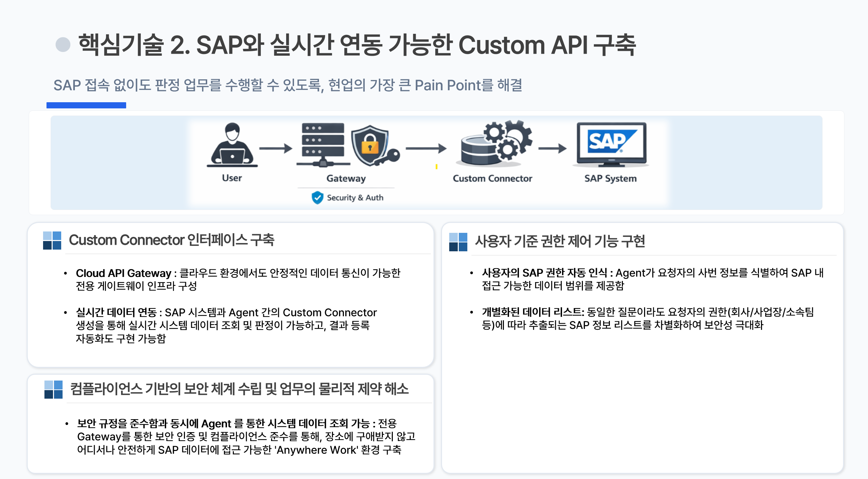
Task: Click the Security & Auth label
Action: [355, 198]
